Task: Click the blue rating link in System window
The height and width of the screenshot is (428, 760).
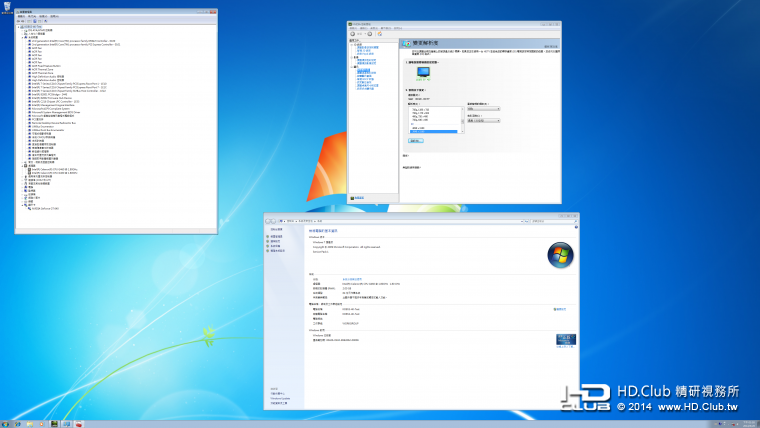Action: (x=352, y=279)
